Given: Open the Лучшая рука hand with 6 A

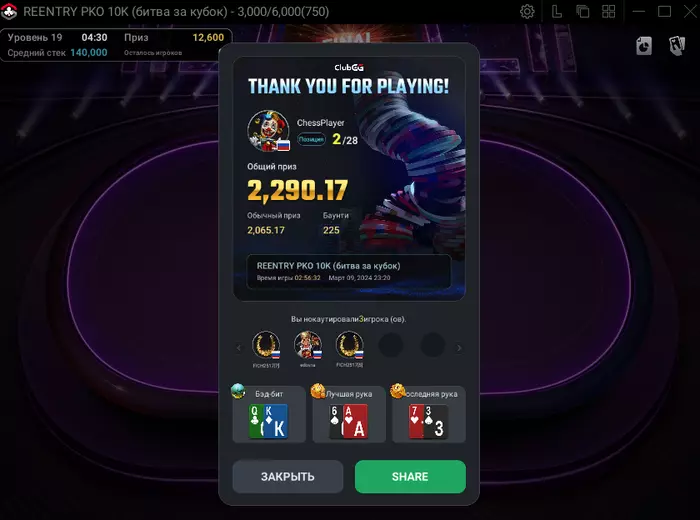Looking at the screenshot, I should click(x=349, y=415).
